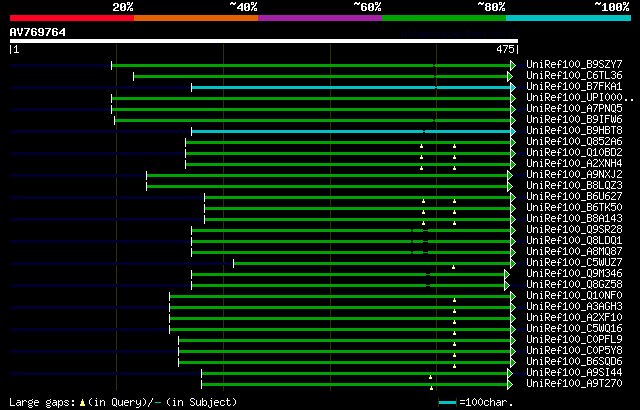The image size is (640, 410).
Task: Click the end arrowhead of the UniRef100_B9SZY7 alignment
Action: [x=513, y=65]
